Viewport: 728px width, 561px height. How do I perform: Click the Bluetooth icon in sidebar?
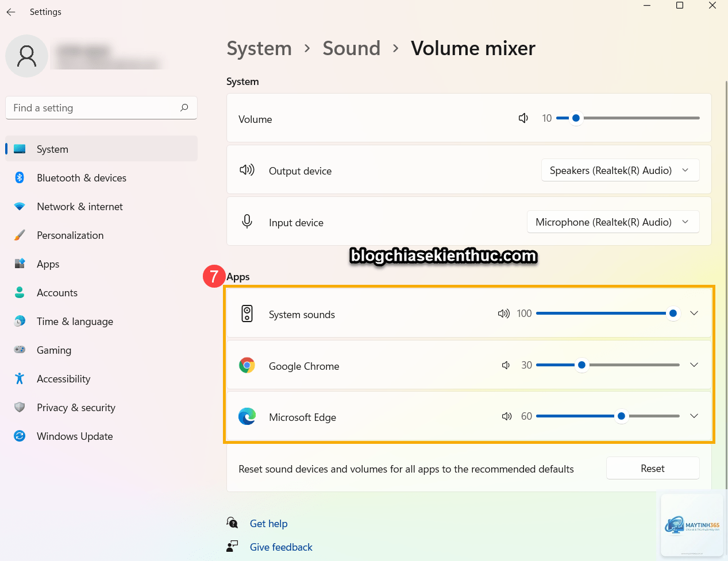tap(20, 177)
